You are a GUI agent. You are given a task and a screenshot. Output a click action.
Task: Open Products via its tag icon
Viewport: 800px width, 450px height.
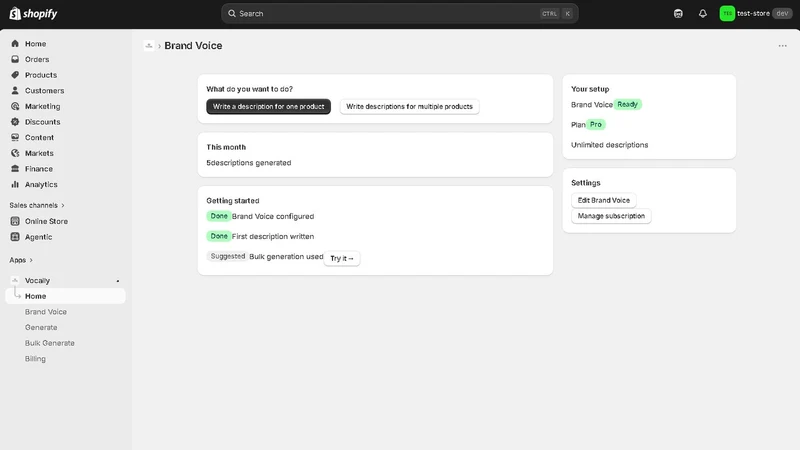click(x=15, y=75)
